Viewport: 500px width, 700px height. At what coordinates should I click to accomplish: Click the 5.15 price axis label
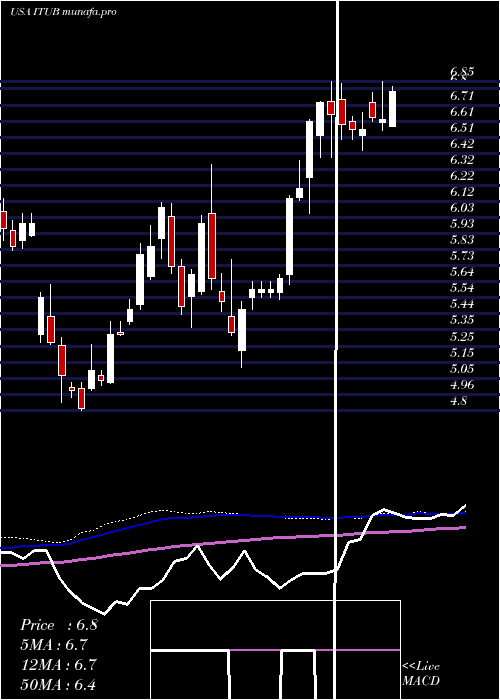pos(462,353)
